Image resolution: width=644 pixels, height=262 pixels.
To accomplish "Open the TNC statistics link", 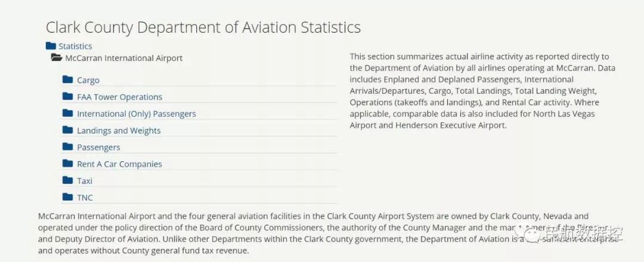I will tap(85, 197).
